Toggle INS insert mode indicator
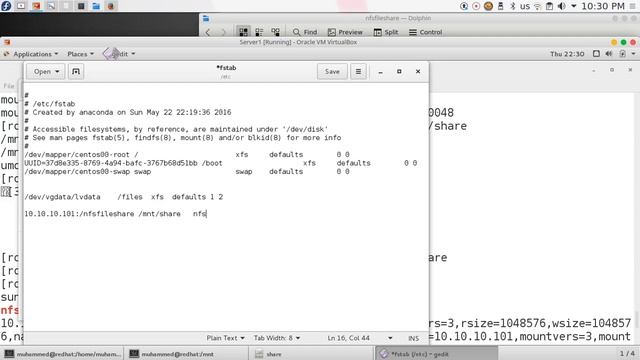 pyautogui.click(x=413, y=338)
